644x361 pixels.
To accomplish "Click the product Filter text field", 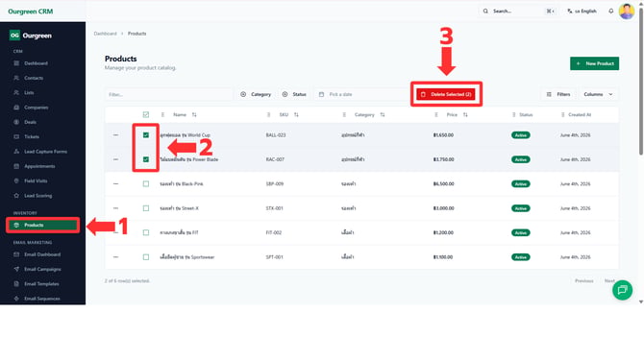I will coord(168,94).
